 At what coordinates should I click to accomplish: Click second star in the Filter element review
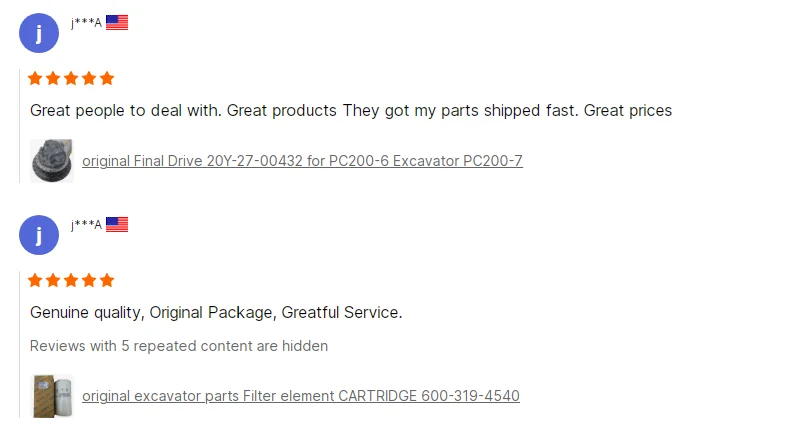pyautogui.click(x=54, y=280)
